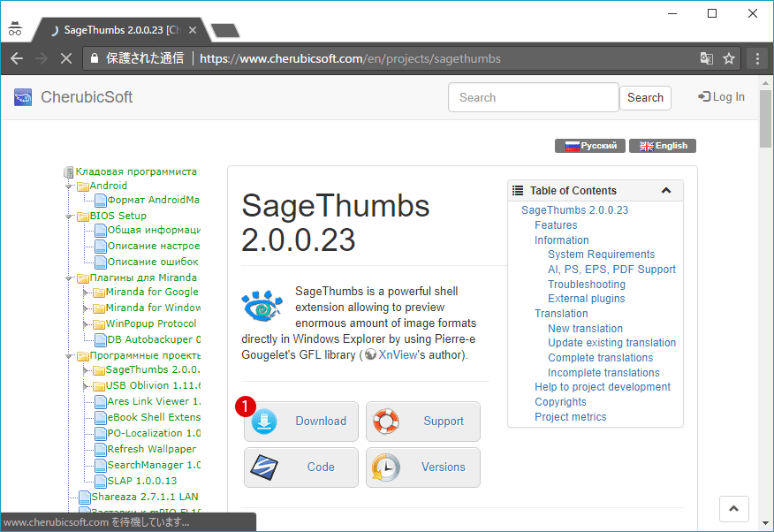
Task: Open the SearchManager 1.0 tree item
Action: pyautogui.click(x=154, y=465)
